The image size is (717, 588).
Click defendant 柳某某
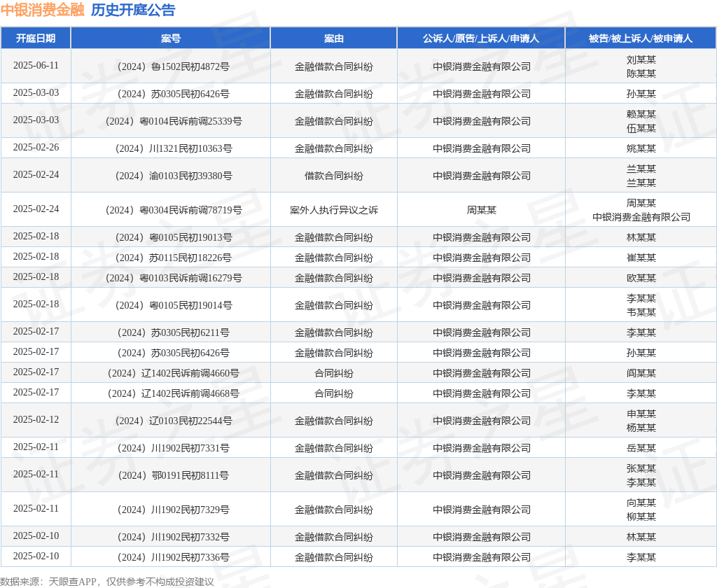pos(641,517)
